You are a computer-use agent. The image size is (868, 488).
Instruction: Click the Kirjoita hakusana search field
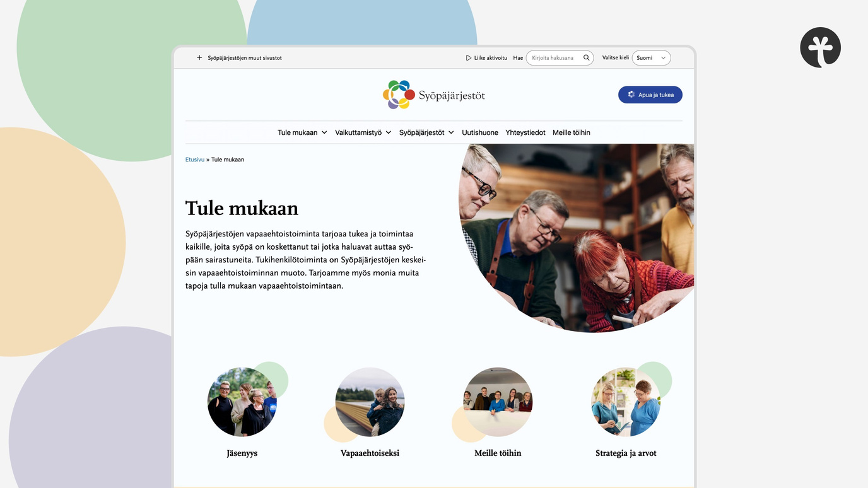tap(554, 58)
